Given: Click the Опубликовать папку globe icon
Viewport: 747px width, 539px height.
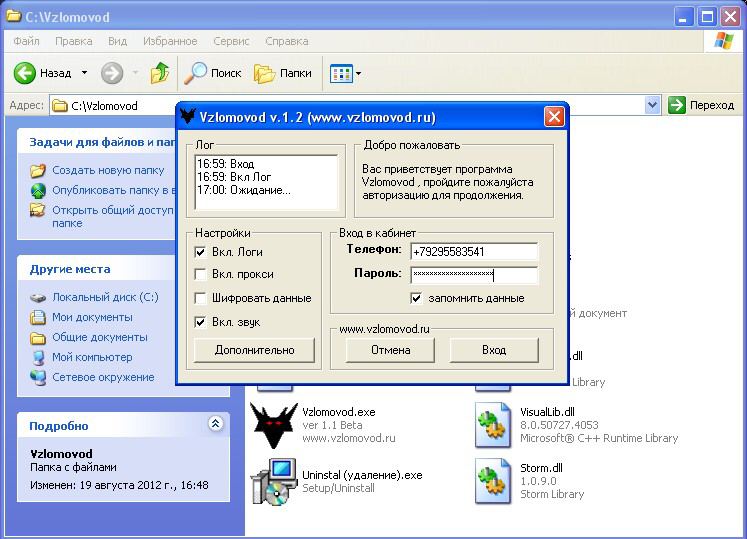Looking at the screenshot, I should point(38,190).
